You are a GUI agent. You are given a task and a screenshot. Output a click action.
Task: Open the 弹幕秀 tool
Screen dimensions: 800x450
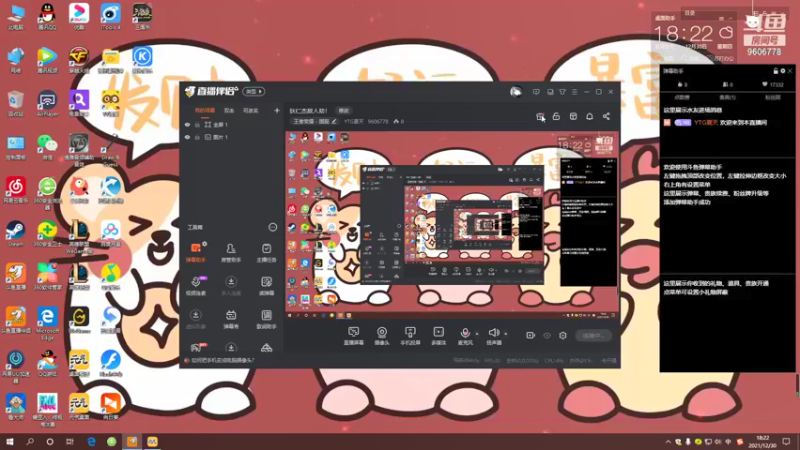pos(231,319)
